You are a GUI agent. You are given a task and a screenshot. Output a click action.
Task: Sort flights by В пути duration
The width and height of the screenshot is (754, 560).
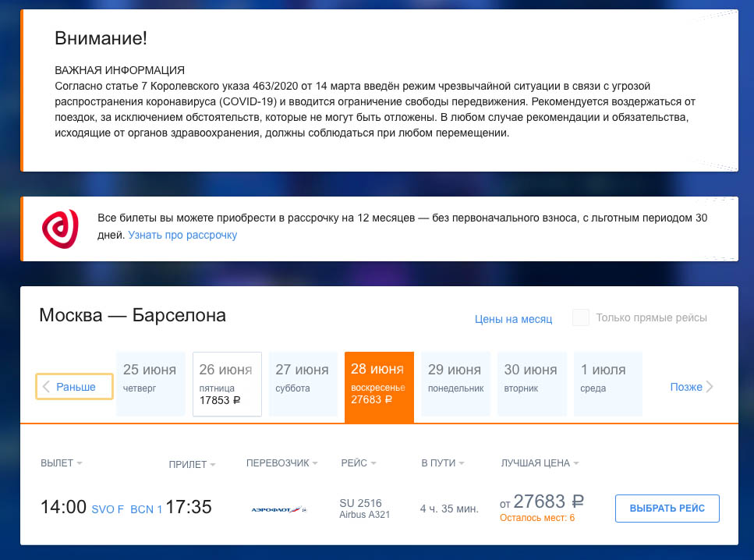point(461,463)
